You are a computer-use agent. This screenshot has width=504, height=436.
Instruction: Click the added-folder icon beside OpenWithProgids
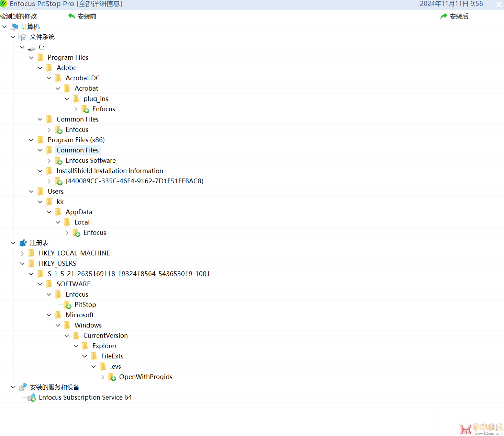tap(112, 377)
